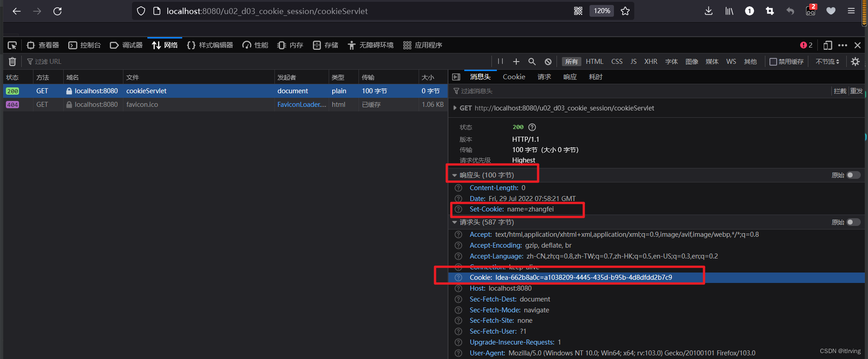Select the cookieServlet request row
The image size is (868, 359).
click(x=225, y=91)
